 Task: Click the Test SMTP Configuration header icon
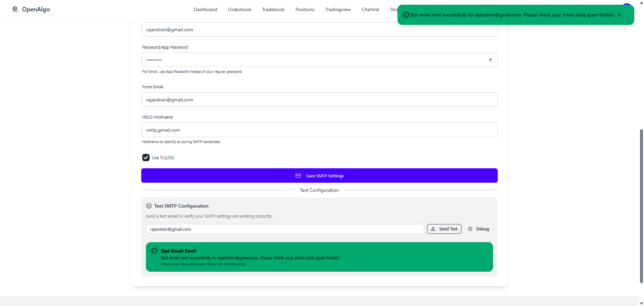pyautogui.click(x=149, y=206)
